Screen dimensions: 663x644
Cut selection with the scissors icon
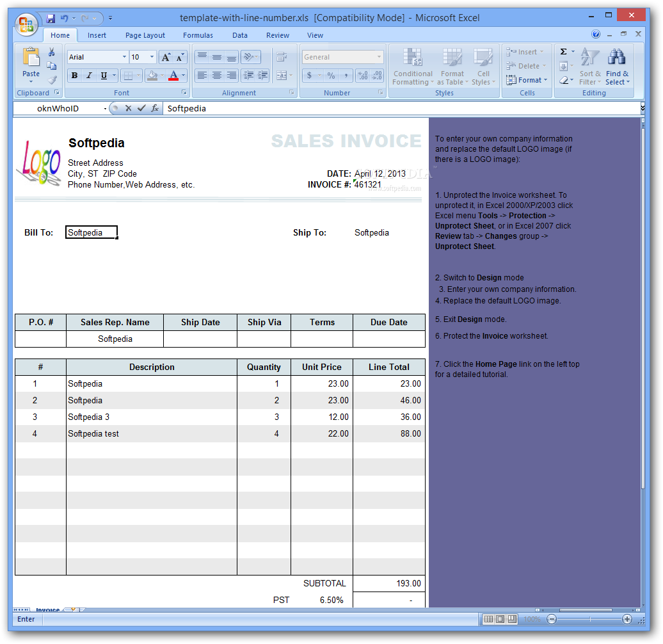point(52,52)
